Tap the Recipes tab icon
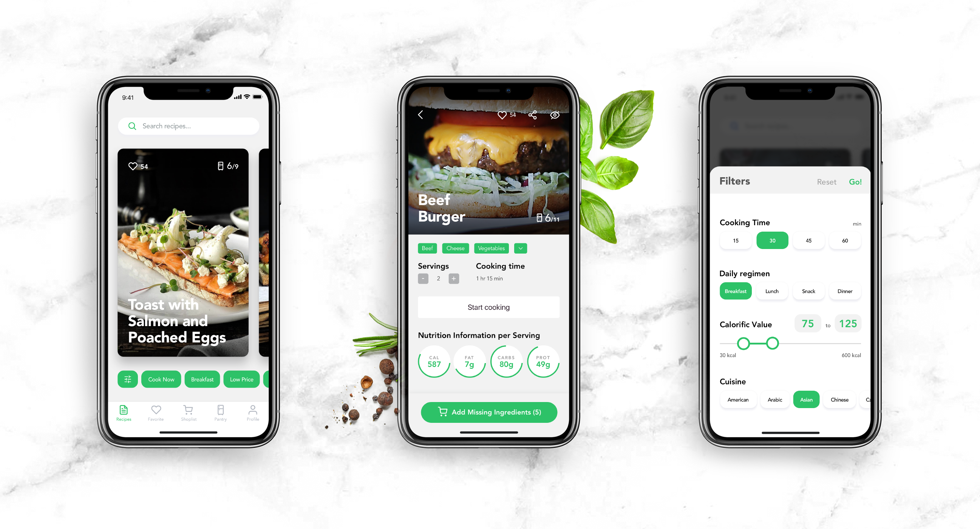Image resolution: width=980 pixels, height=529 pixels. click(124, 410)
